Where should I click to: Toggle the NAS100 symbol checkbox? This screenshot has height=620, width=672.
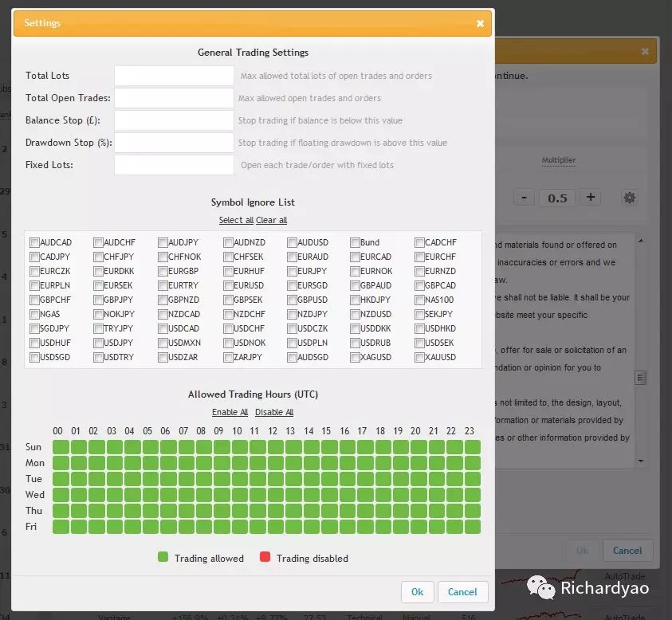(x=419, y=300)
